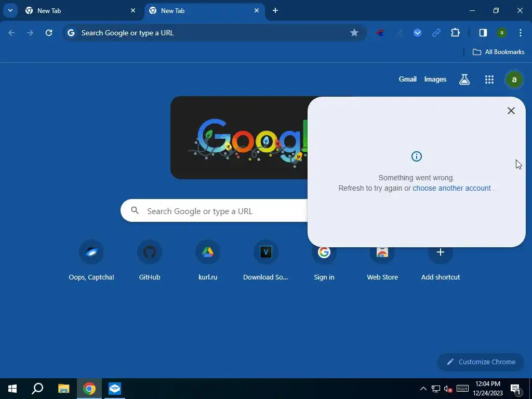Open Windows taskbar search

click(37, 389)
